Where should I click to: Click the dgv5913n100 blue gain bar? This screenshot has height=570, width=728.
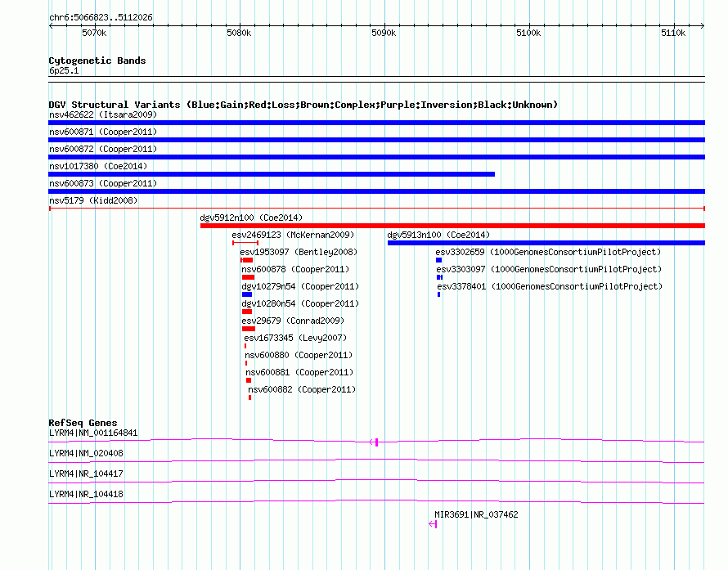(546, 243)
